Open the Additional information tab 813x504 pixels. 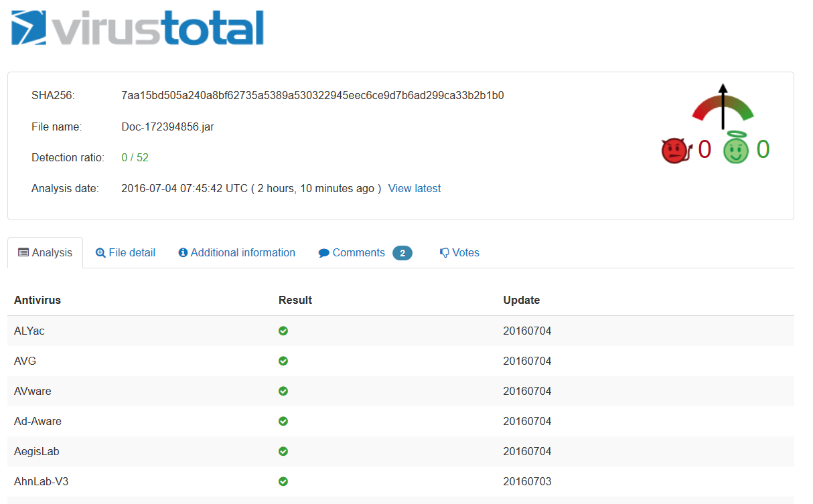pyautogui.click(x=236, y=252)
